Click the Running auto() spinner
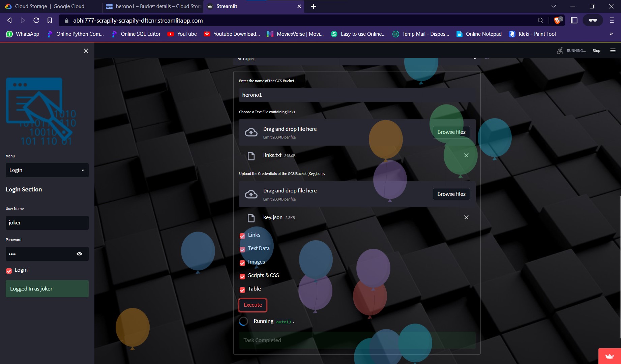 (x=243, y=322)
